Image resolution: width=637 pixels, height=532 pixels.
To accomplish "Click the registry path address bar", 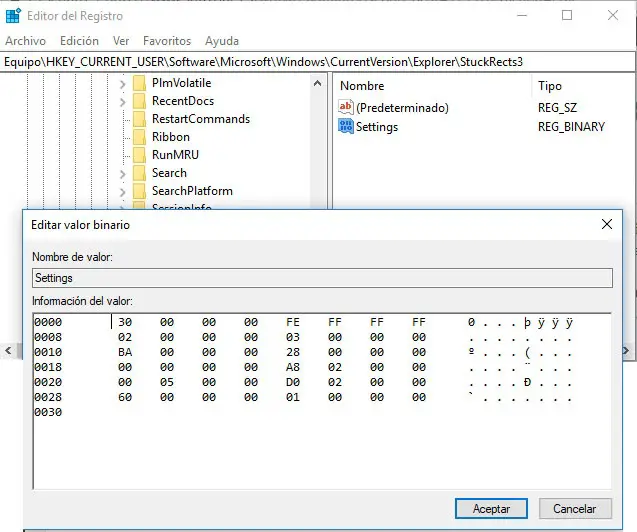I will [x=317, y=62].
